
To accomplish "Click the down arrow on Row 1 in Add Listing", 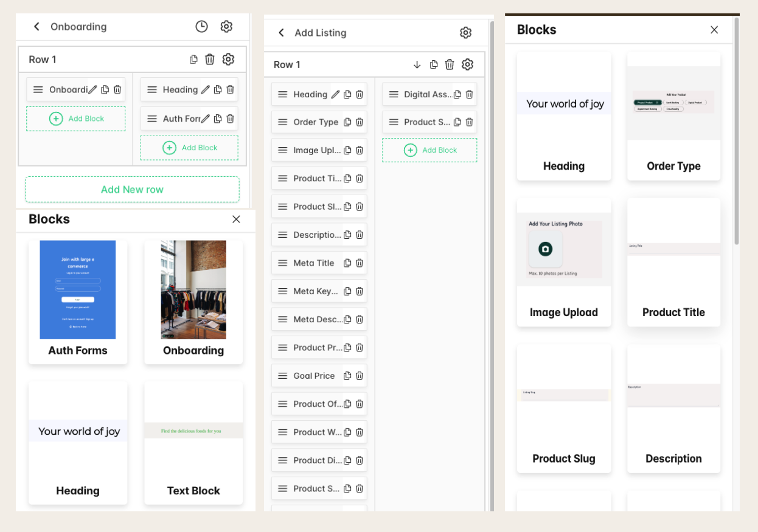I will tap(418, 64).
